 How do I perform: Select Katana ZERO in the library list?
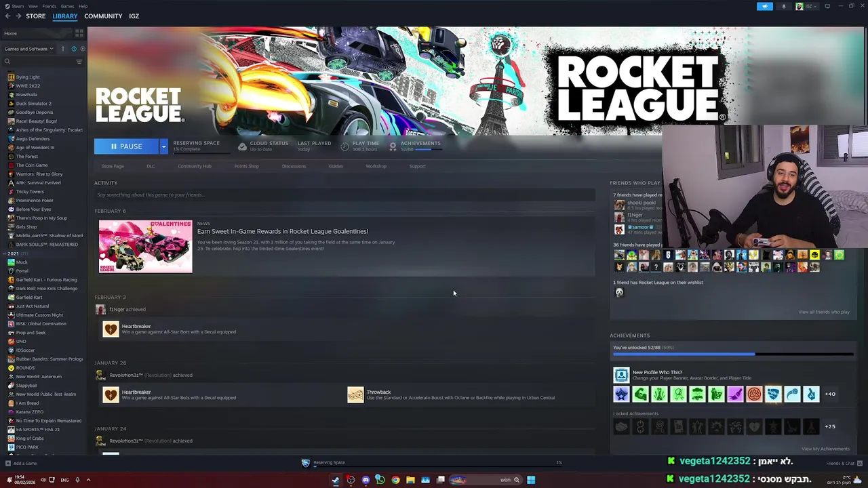[30, 412]
